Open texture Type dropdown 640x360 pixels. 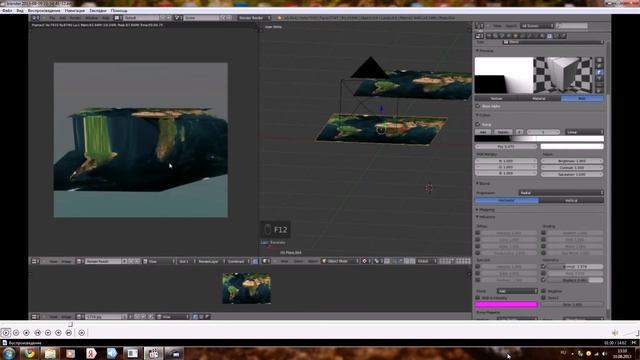[x=553, y=42]
